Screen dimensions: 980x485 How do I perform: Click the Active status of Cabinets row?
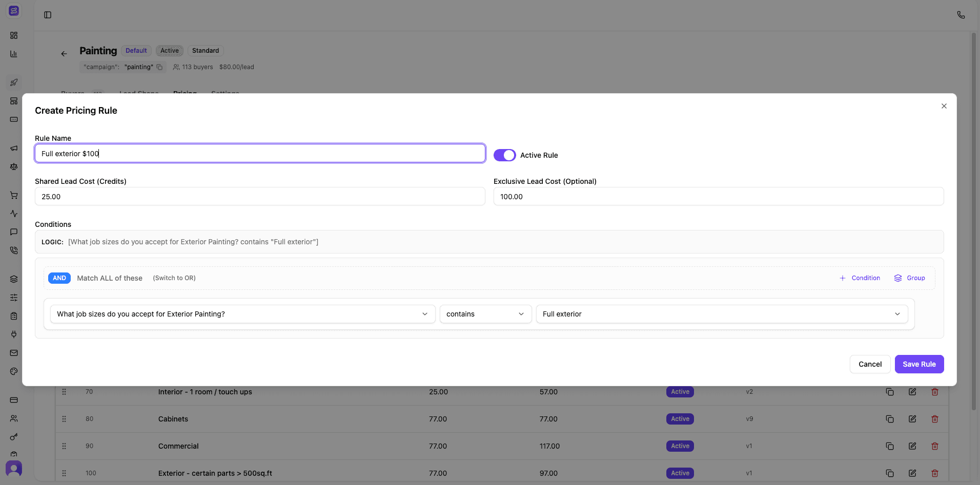pos(680,419)
